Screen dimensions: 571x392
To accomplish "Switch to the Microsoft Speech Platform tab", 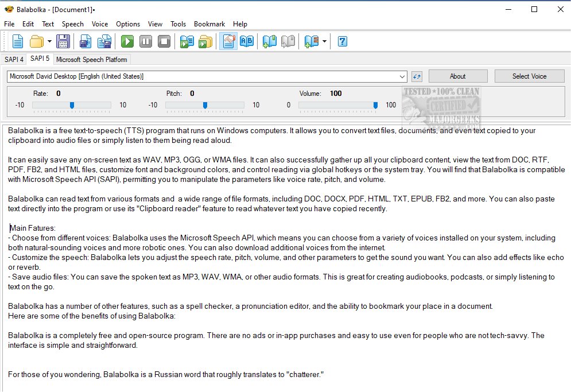I will click(x=92, y=59).
